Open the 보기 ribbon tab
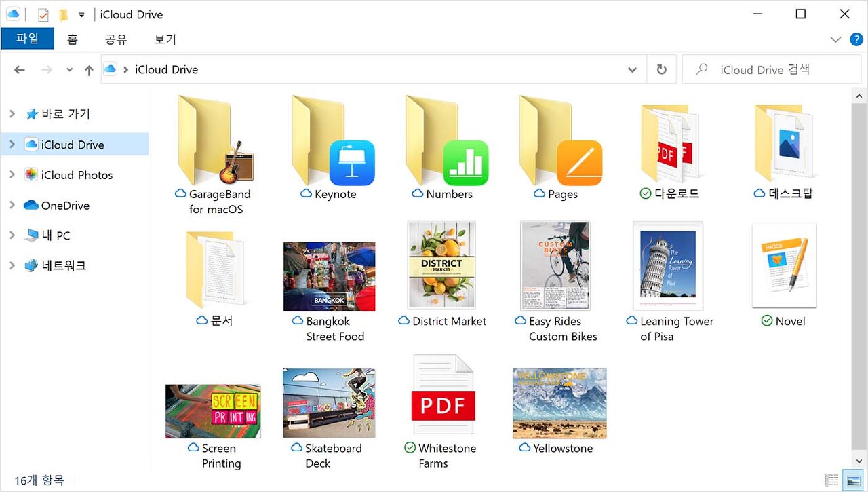Image resolution: width=868 pixels, height=492 pixels. click(165, 39)
